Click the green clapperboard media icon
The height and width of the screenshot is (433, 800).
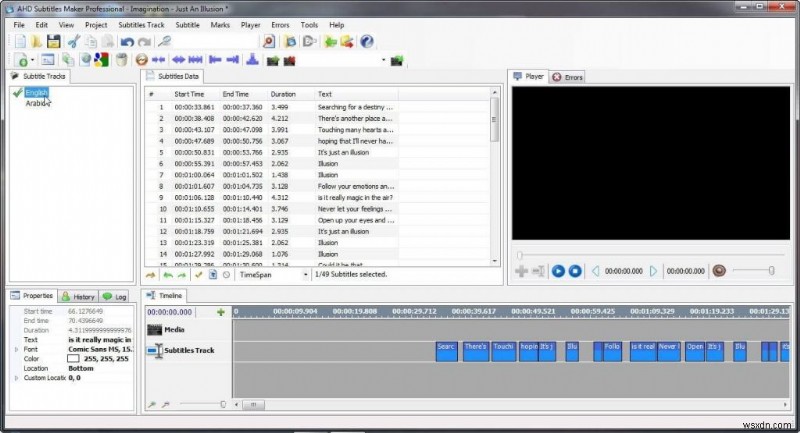click(x=273, y=61)
